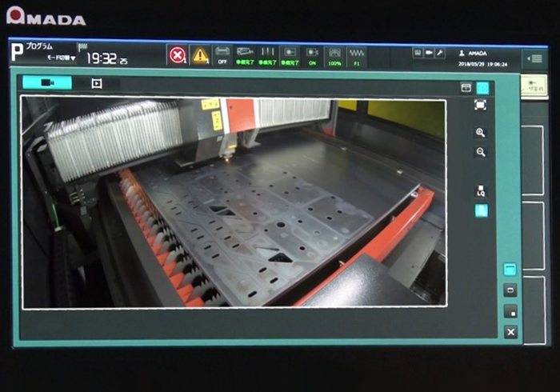Click the red error alarm icon

click(x=178, y=55)
